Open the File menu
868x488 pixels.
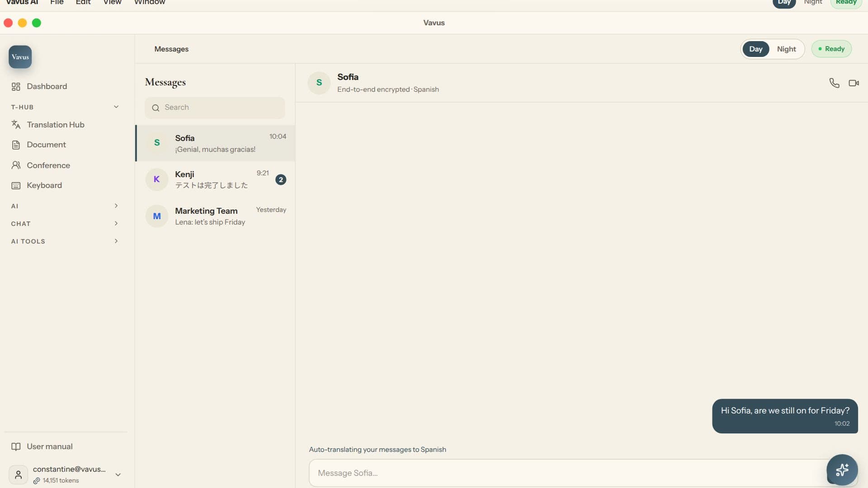[57, 2]
